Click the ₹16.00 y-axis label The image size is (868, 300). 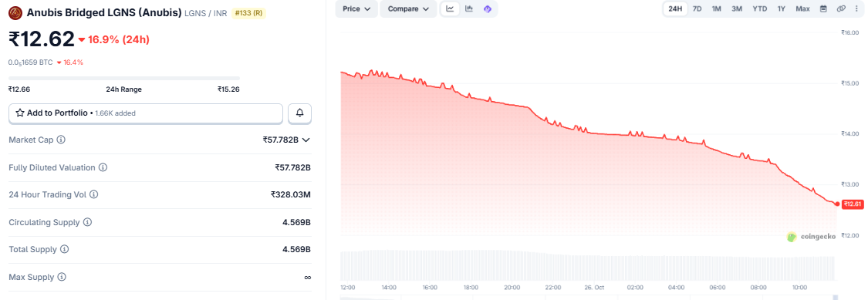pyautogui.click(x=850, y=32)
